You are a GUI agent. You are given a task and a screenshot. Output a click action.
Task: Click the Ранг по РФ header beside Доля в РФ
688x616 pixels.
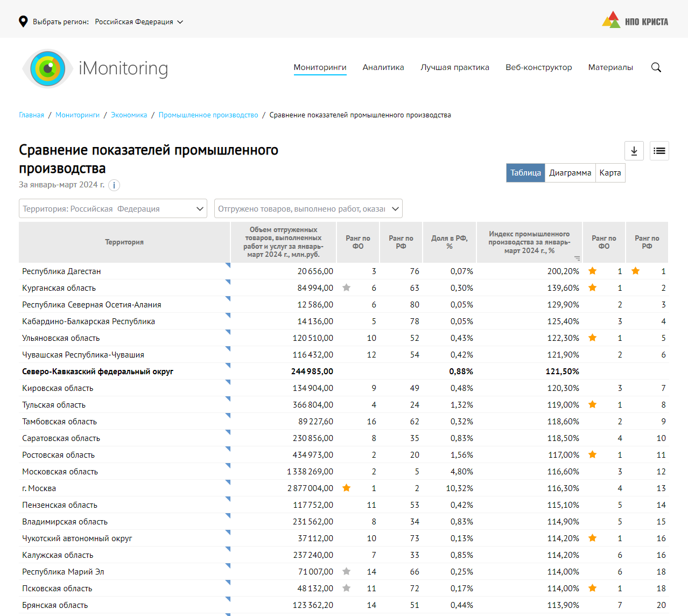[401, 242]
